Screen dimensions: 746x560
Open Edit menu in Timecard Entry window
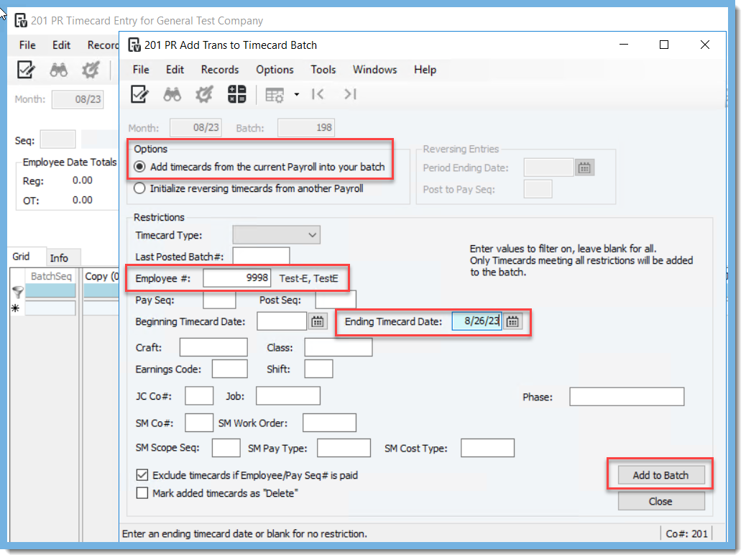point(61,45)
